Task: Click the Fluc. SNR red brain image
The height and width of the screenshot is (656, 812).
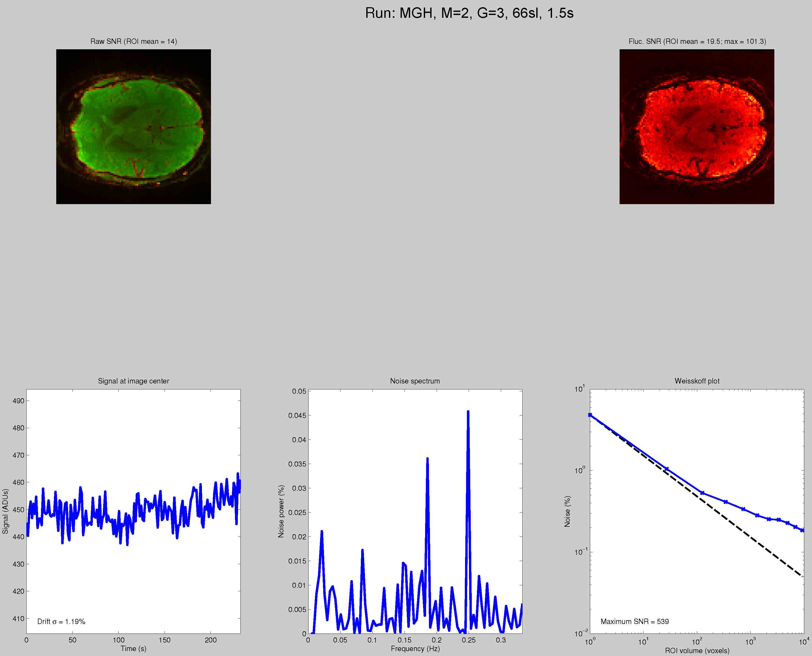Action: pos(696,127)
